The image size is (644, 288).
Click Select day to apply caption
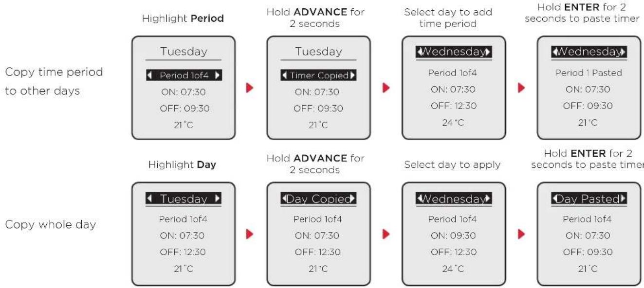tap(452, 165)
